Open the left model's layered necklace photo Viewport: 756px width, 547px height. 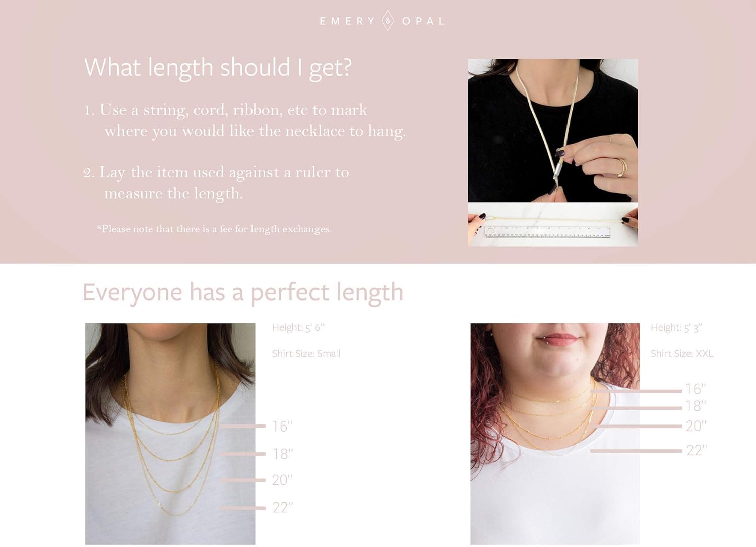point(170,434)
